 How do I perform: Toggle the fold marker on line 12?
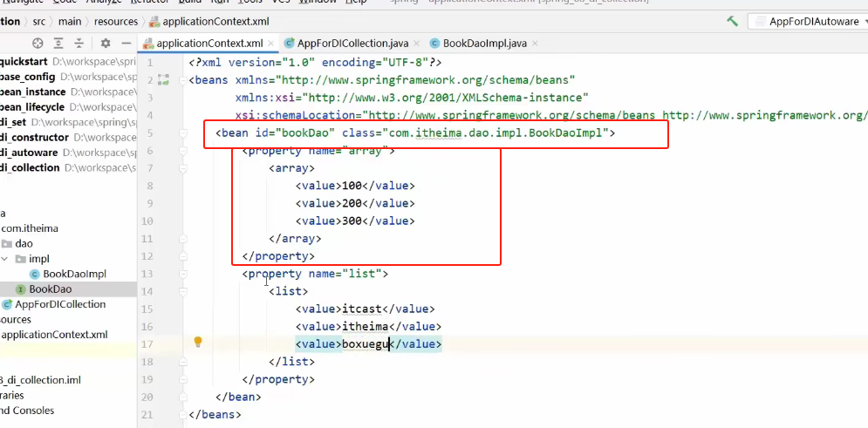point(183,256)
